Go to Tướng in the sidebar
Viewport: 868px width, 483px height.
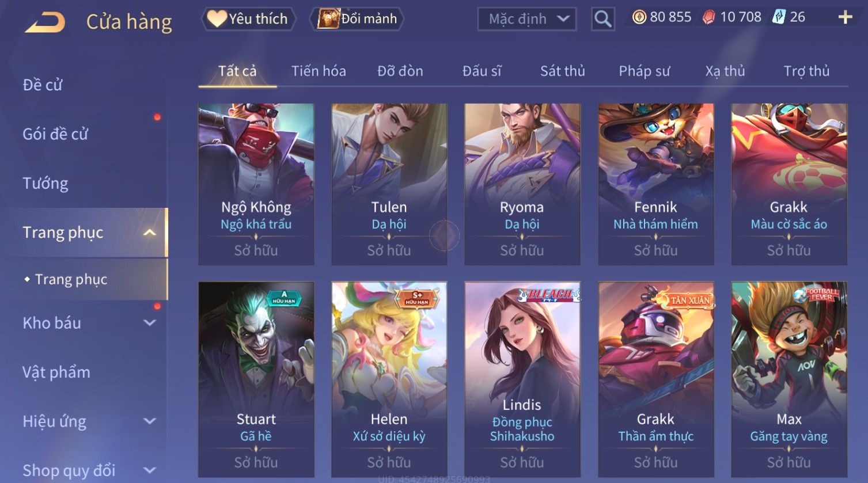click(x=46, y=184)
